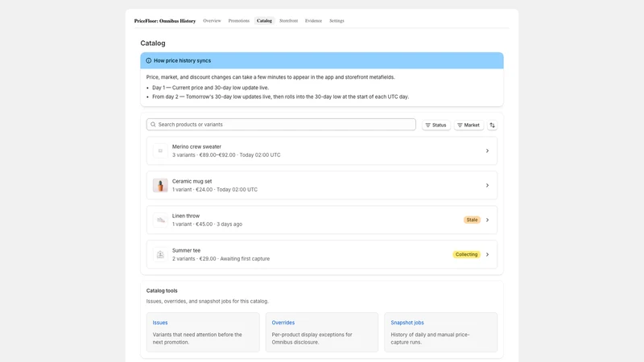Image resolution: width=644 pixels, height=362 pixels.
Task: Open the Settings tab
Action: [x=336, y=21]
